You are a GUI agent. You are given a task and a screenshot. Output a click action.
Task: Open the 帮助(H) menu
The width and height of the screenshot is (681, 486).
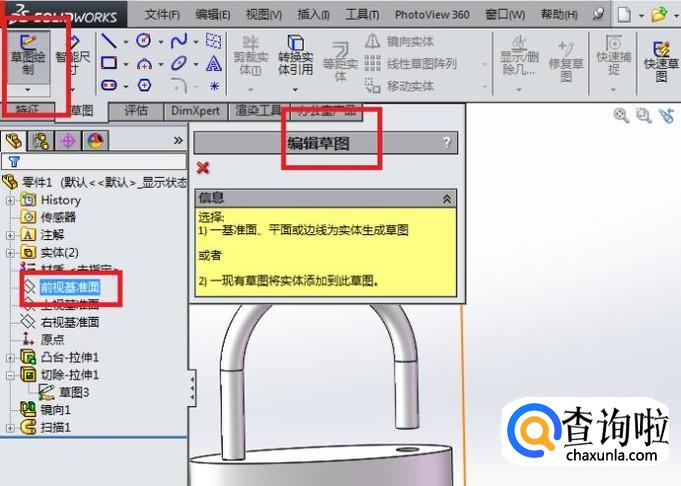[x=559, y=15]
